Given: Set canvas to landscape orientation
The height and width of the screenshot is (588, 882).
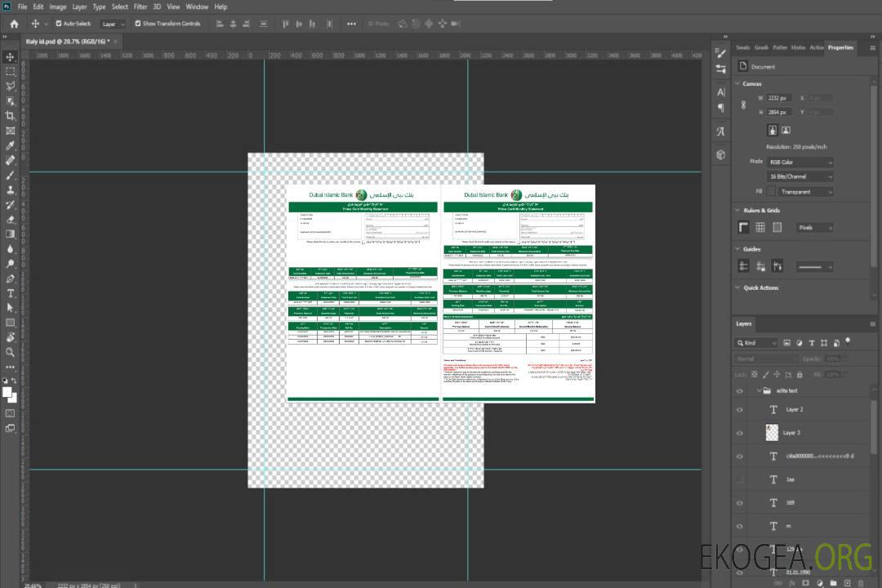Looking at the screenshot, I should click(786, 130).
